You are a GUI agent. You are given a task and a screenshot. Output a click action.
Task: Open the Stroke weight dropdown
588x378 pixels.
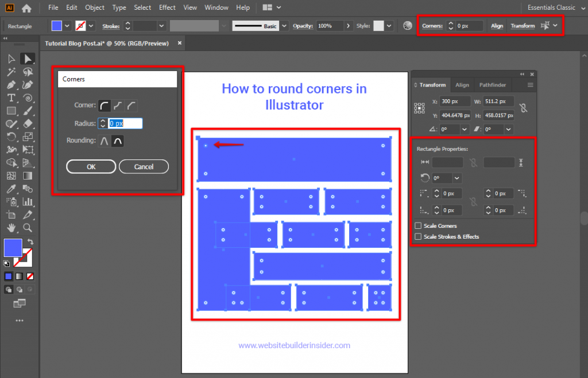tap(161, 26)
